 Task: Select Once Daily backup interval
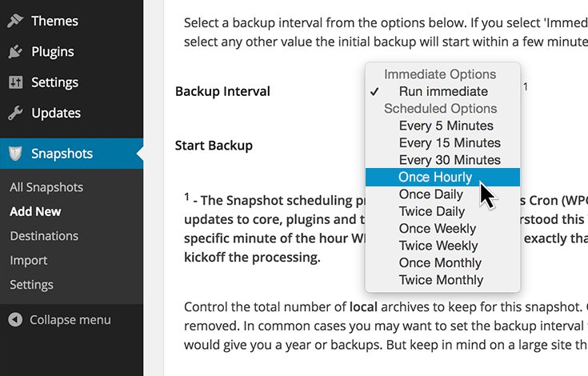point(431,194)
